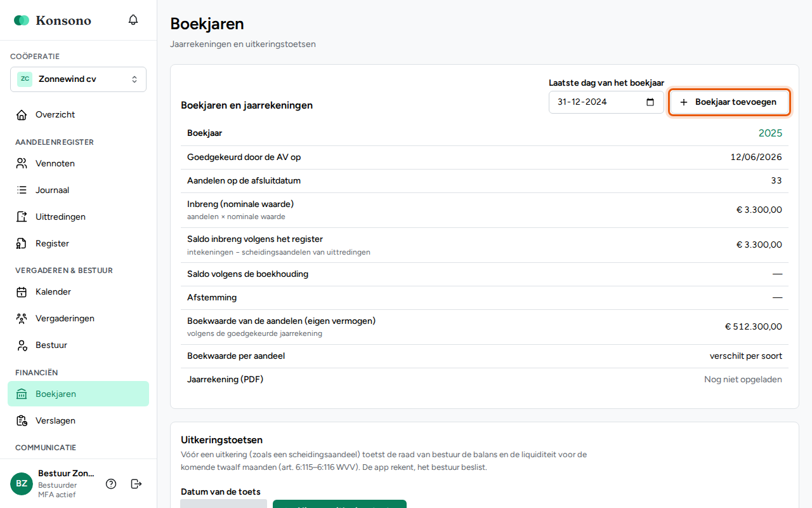Click the Jaarrekening (PDF) label
Image resolution: width=812 pixels, height=508 pixels.
[x=225, y=380]
